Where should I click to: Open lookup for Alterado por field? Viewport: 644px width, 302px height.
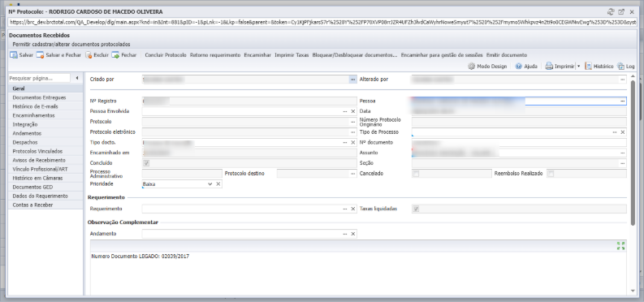623,80
